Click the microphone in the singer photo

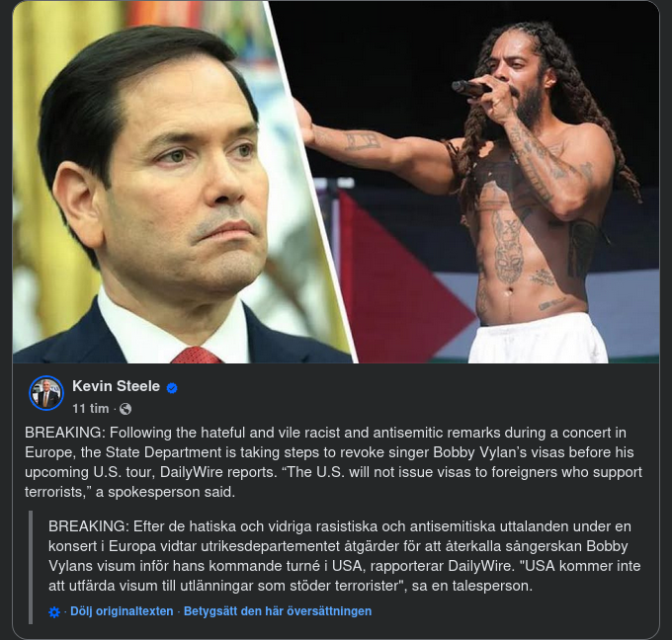click(471, 89)
